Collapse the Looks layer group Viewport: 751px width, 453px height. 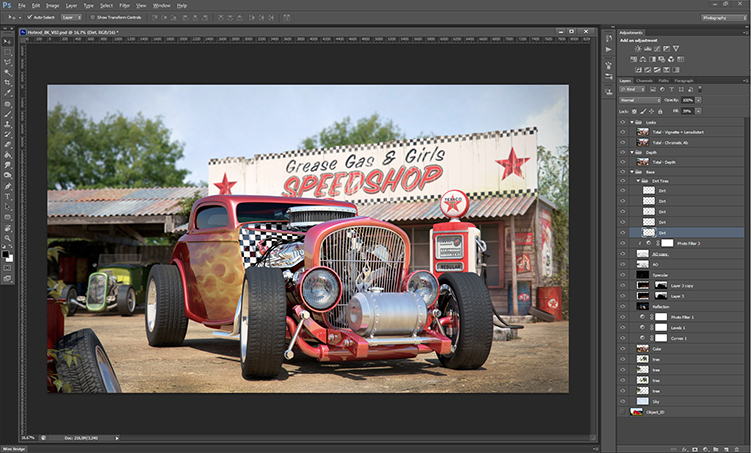point(632,122)
